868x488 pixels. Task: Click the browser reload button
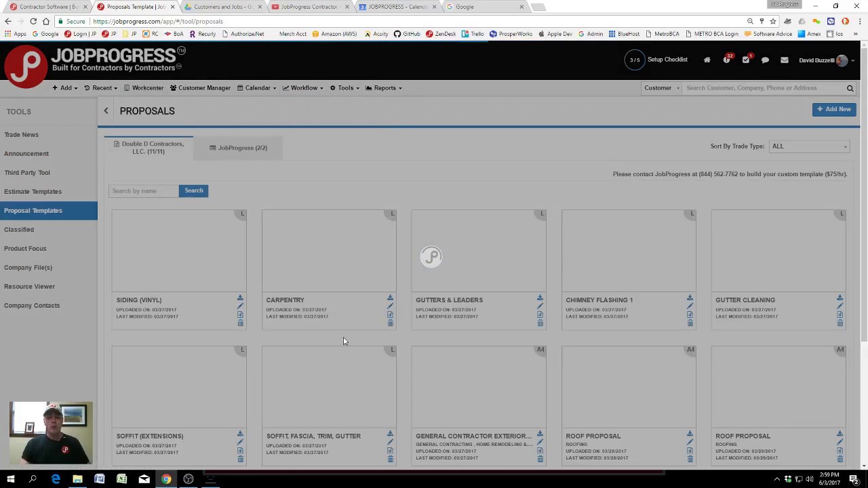pyautogui.click(x=33, y=21)
